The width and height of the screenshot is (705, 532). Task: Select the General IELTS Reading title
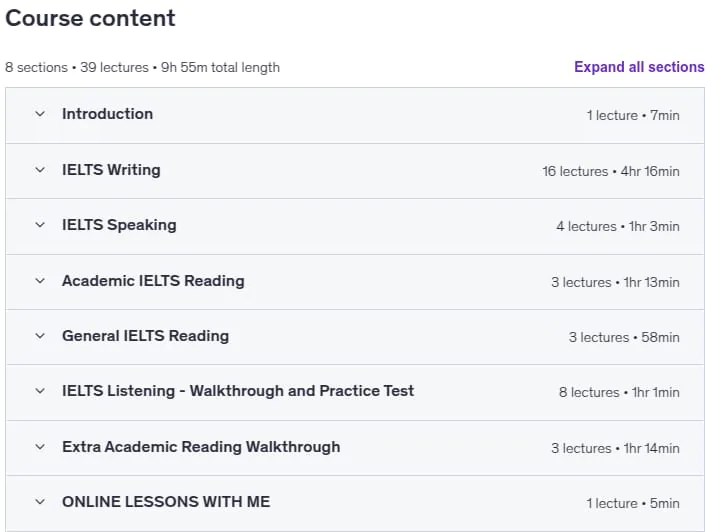[x=146, y=336]
